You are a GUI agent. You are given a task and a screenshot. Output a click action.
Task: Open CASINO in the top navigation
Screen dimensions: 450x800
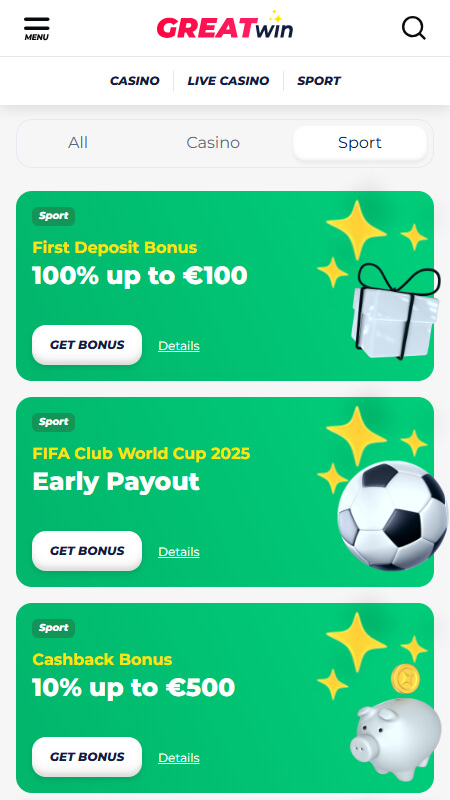click(x=135, y=81)
